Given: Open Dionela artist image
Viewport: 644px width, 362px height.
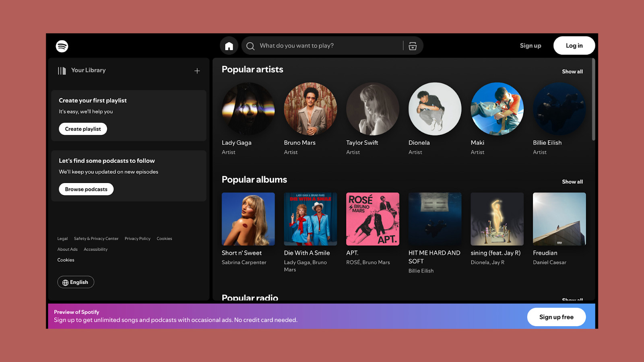Looking at the screenshot, I should click(x=435, y=109).
